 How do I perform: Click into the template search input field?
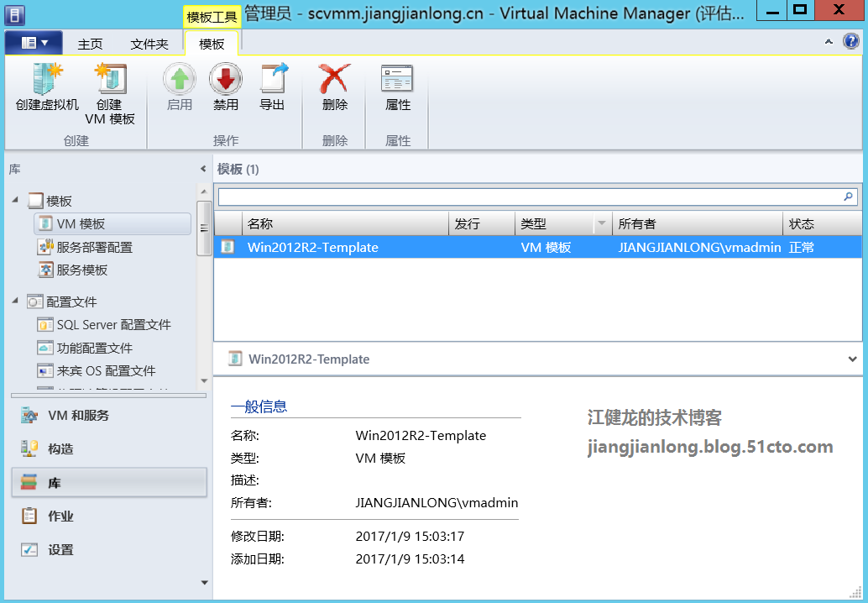tap(531, 197)
